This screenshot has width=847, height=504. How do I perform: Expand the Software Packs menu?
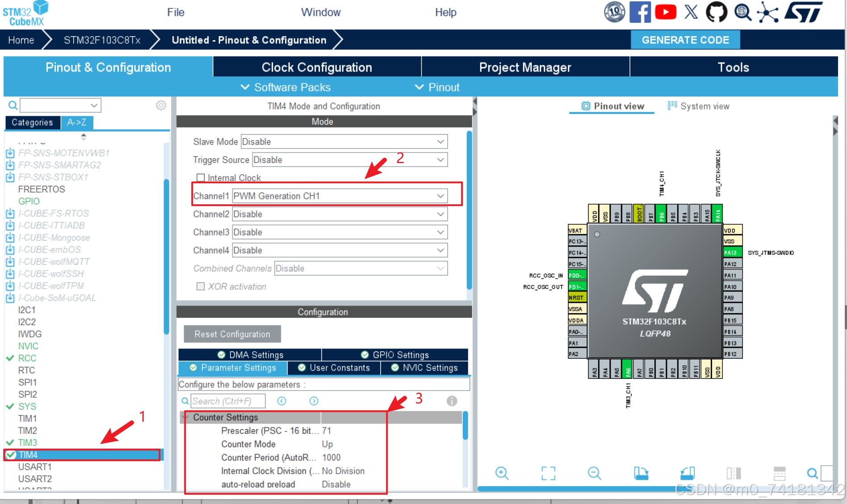(285, 87)
